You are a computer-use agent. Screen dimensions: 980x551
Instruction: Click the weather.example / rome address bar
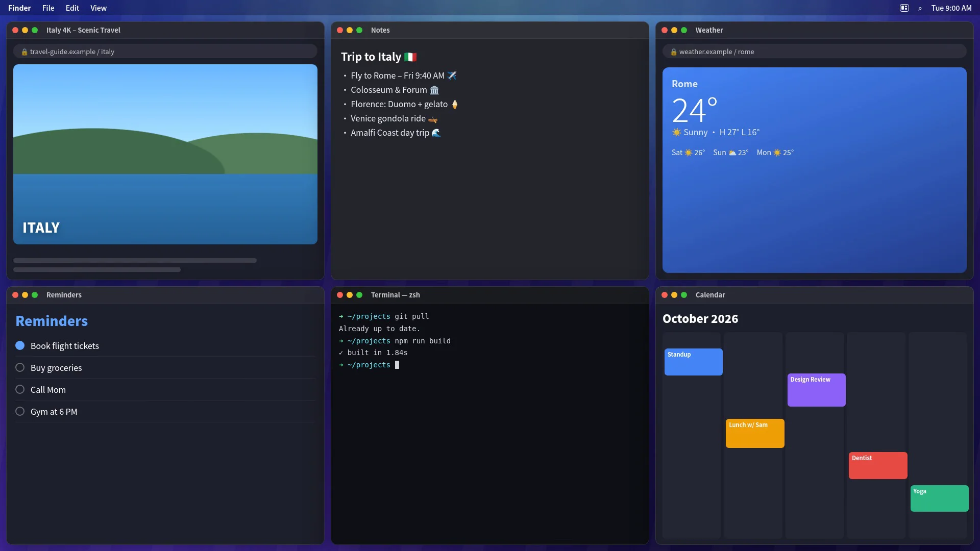pyautogui.click(x=814, y=52)
